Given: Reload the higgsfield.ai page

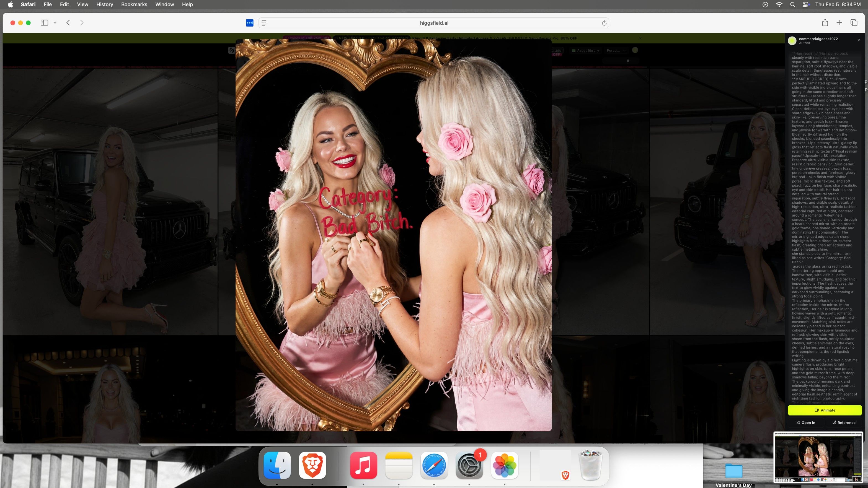Looking at the screenshot, I should (604, 23).
